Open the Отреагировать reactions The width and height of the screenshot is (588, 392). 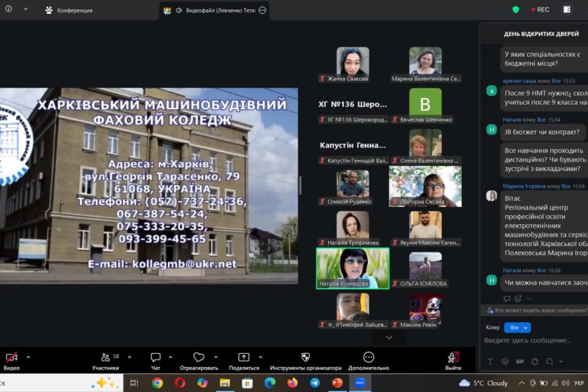(198, 361)
